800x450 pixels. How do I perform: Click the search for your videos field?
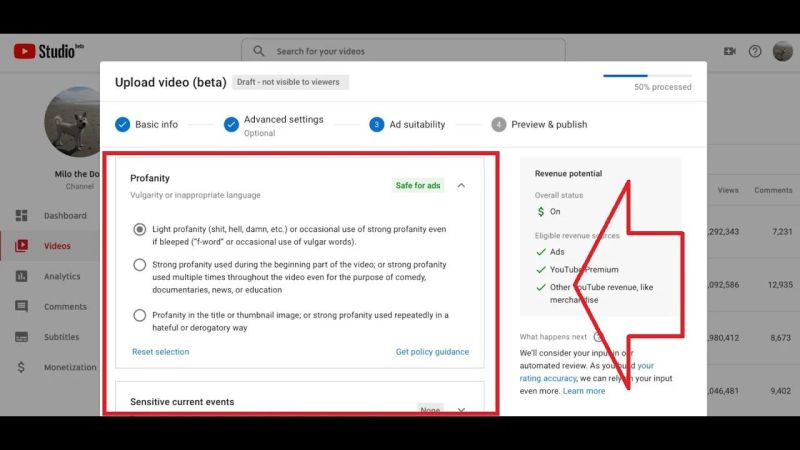pyautogui.click(x=403, y=51)
